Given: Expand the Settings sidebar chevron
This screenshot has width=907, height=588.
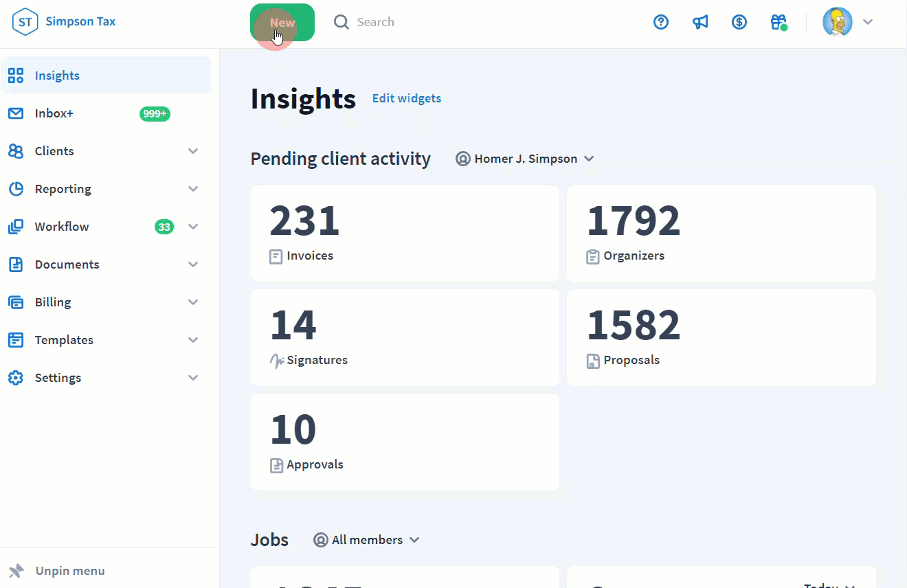Looking at the screenshot, I should [193, 378].
